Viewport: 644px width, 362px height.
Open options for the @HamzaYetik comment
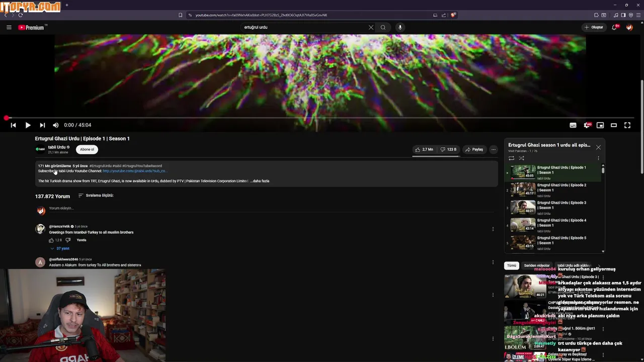493,229
